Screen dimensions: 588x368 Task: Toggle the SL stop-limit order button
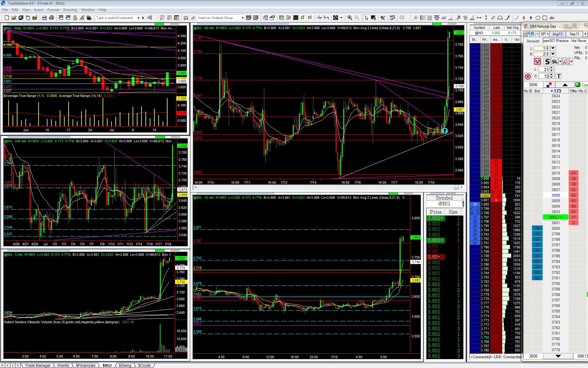coord(555,62)
